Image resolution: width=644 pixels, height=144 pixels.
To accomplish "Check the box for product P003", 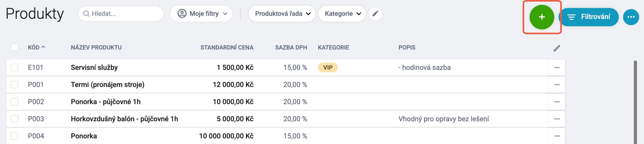I will pos(15,119).
